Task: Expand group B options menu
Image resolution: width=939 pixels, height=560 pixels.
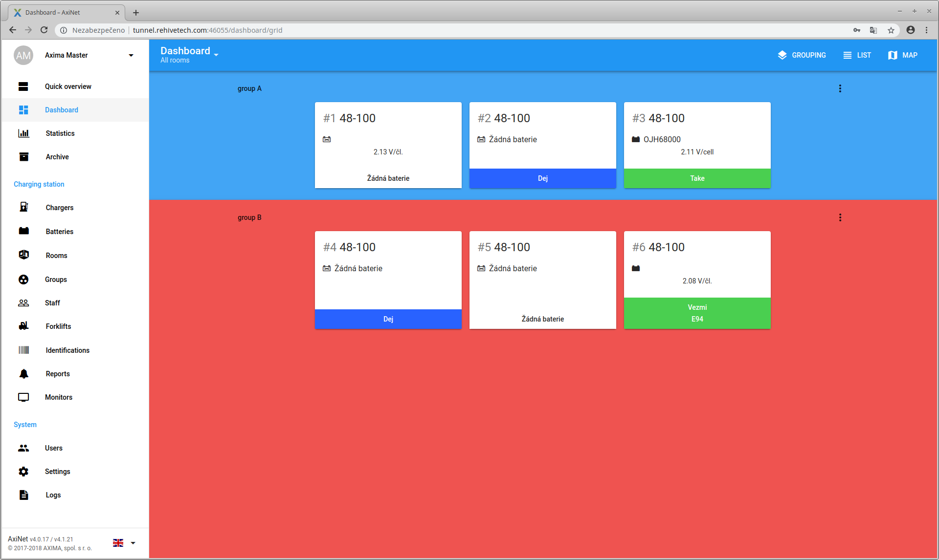Action: tap(840, 217)
